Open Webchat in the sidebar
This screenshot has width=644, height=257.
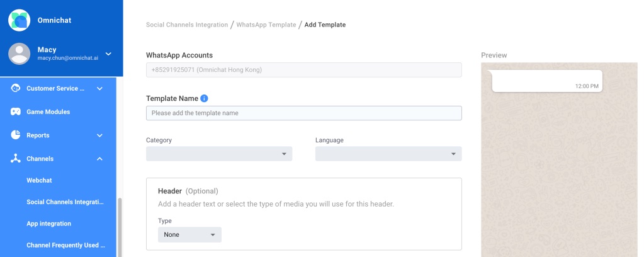39,180
